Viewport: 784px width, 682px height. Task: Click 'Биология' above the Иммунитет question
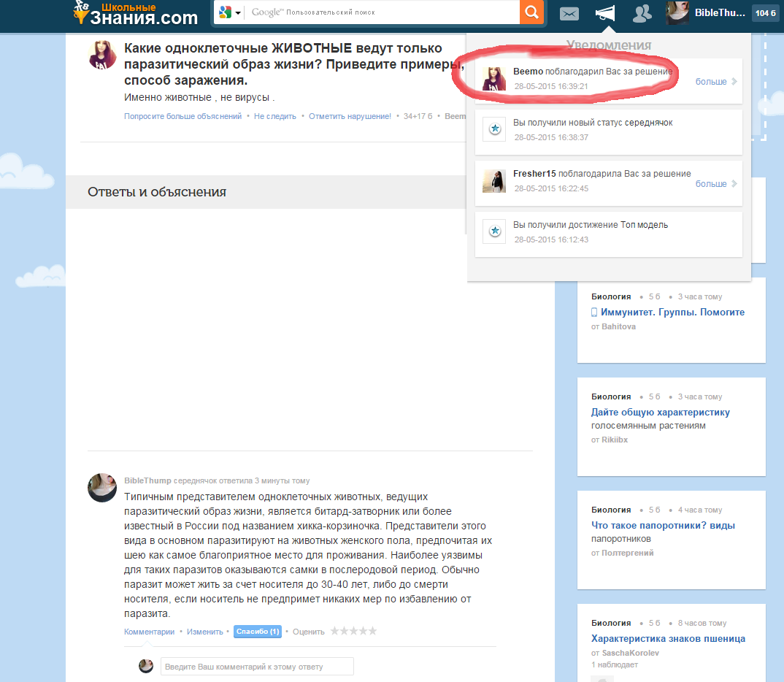611,296
